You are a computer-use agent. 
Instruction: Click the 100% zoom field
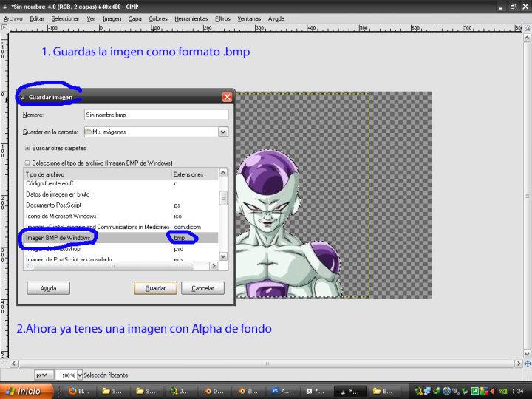pos(66,375)
